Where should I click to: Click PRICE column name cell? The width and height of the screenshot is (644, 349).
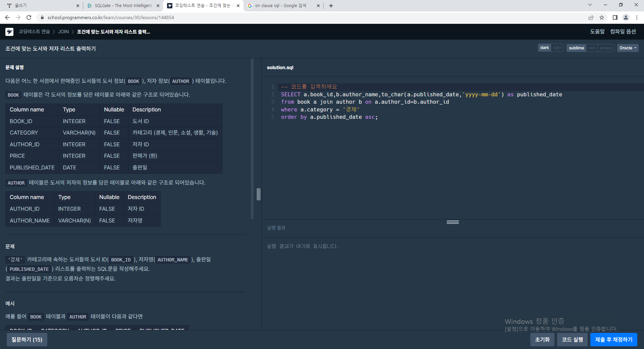(x=32, y=156)
